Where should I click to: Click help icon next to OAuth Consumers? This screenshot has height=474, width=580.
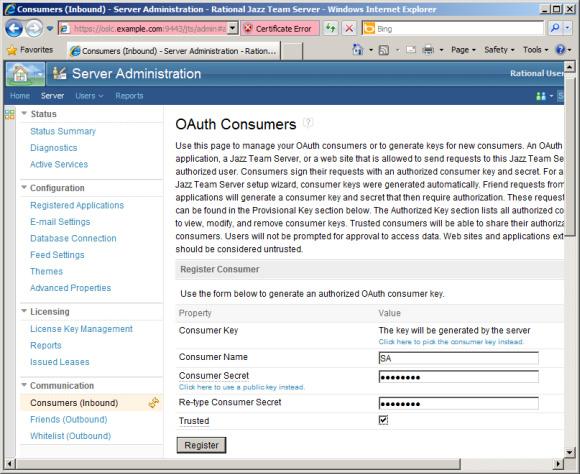click(308, 122)
